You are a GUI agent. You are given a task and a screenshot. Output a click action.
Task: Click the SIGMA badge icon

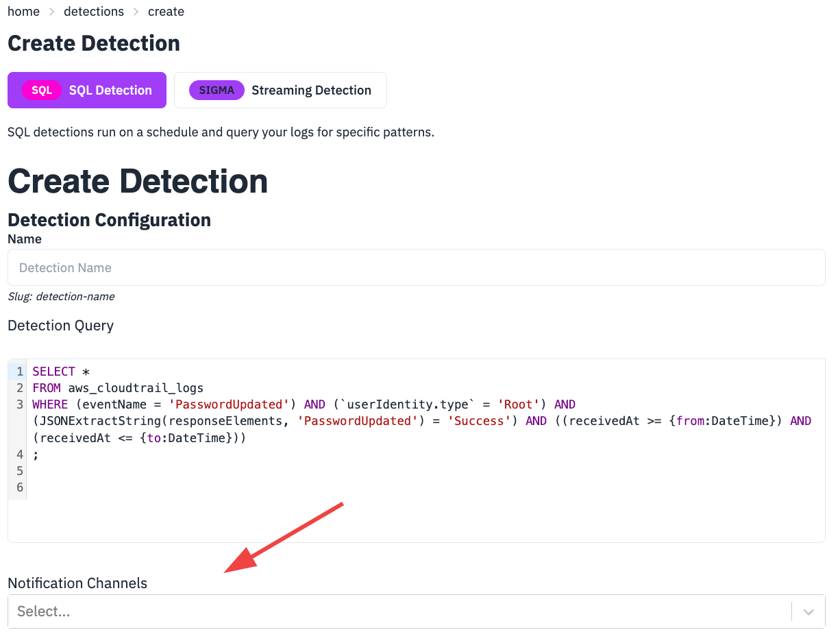tap(217, 90)
